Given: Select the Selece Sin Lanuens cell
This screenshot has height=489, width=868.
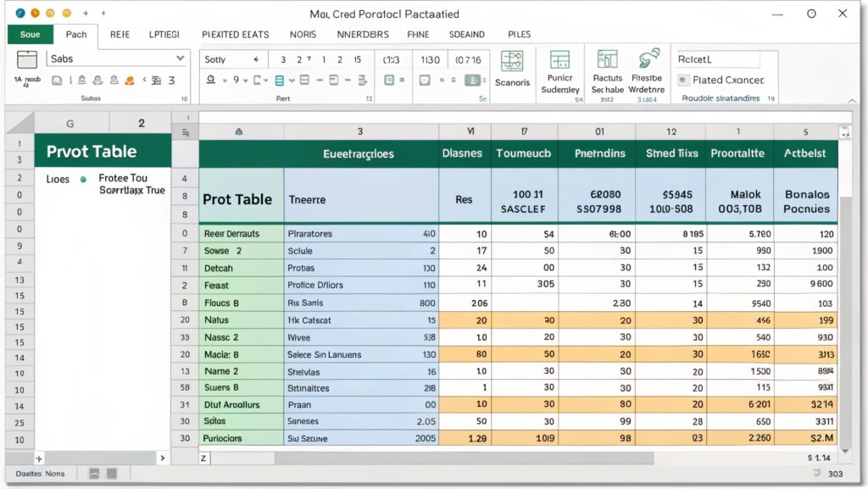Looking at the screenshot, I should tap(361, 354).
